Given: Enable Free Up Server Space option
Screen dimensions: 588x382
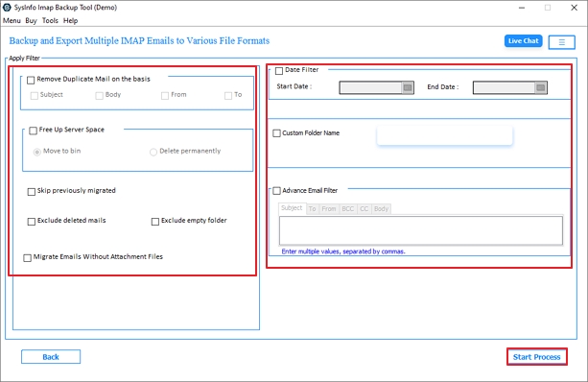Looking at the screenshot, I should tap(33, 131).
